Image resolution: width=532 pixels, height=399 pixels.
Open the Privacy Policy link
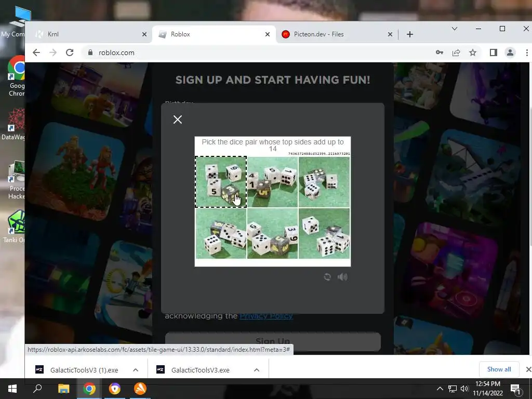point(266,316)
